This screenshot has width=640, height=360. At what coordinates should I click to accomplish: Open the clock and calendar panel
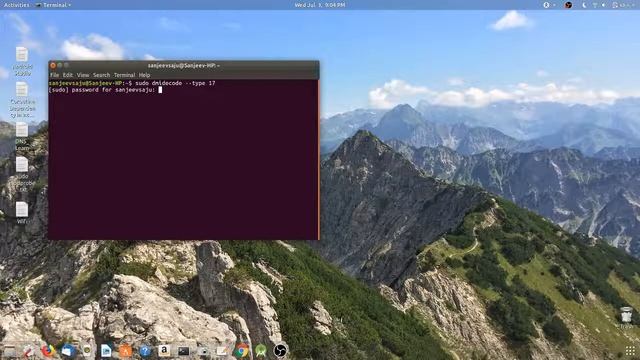pyautogui.click(x=320, y=5)
